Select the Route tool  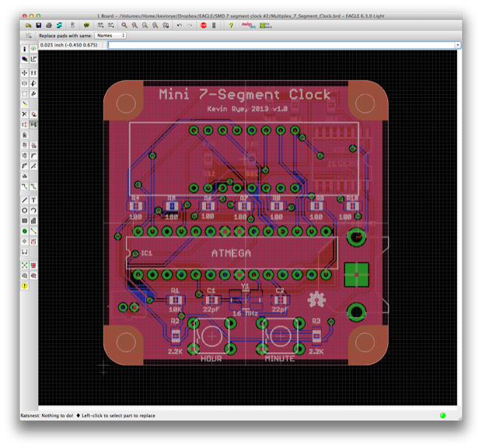point(25,187)
